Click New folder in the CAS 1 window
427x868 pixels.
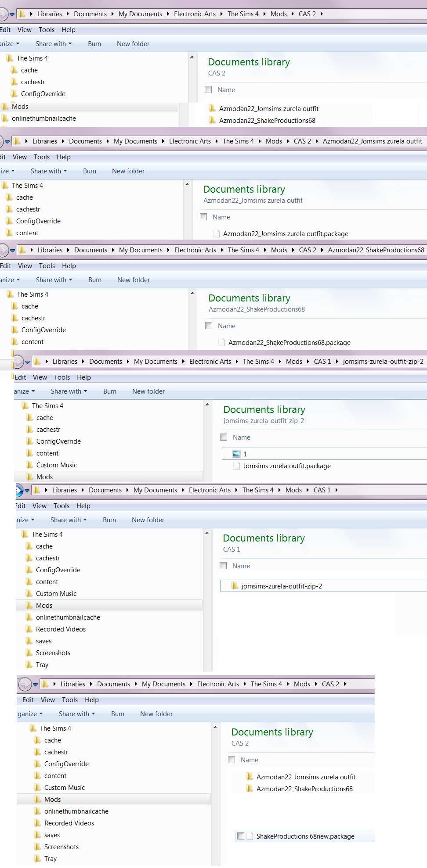(148, 520)
